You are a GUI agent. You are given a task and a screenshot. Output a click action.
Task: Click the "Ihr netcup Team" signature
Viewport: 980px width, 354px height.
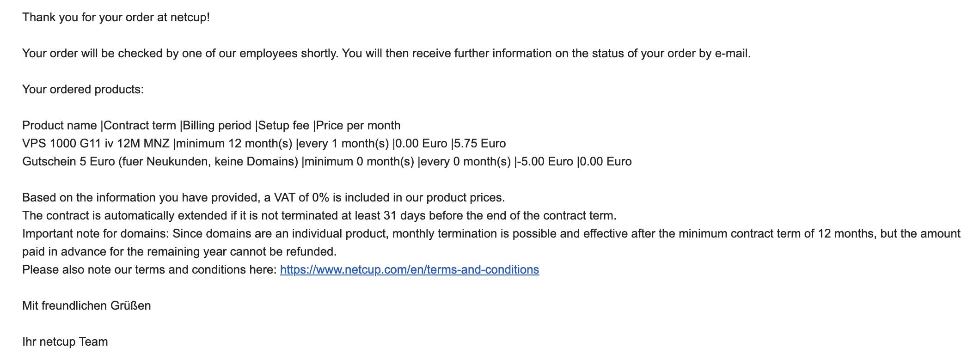coord(65,342)
